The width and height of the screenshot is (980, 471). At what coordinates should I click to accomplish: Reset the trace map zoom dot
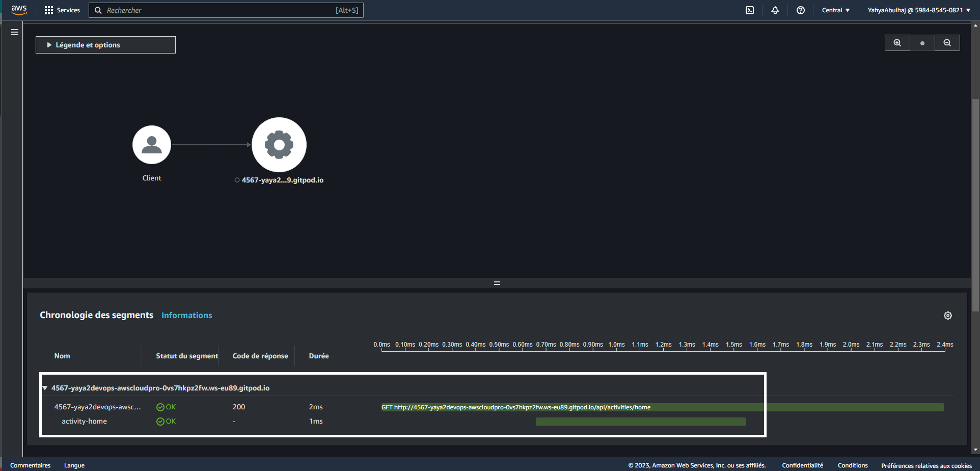(x=922, y=43)
